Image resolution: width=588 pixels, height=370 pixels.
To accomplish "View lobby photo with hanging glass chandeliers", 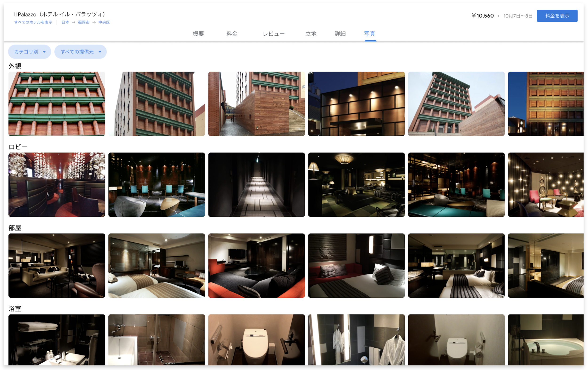I will coord(57,185).
